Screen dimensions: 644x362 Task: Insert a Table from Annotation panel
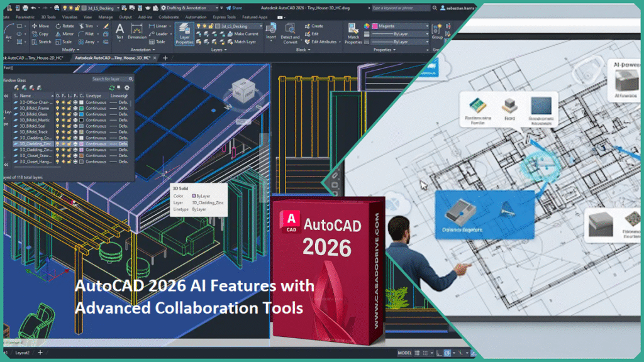pyautogui.click(x=157, y=42)
